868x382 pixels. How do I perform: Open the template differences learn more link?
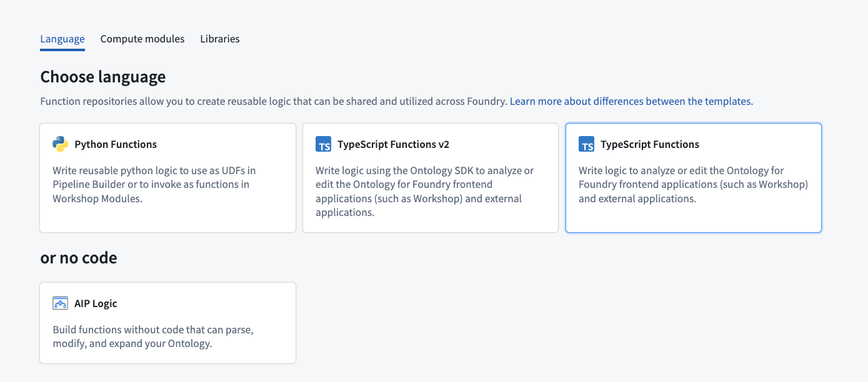[631, 101]
